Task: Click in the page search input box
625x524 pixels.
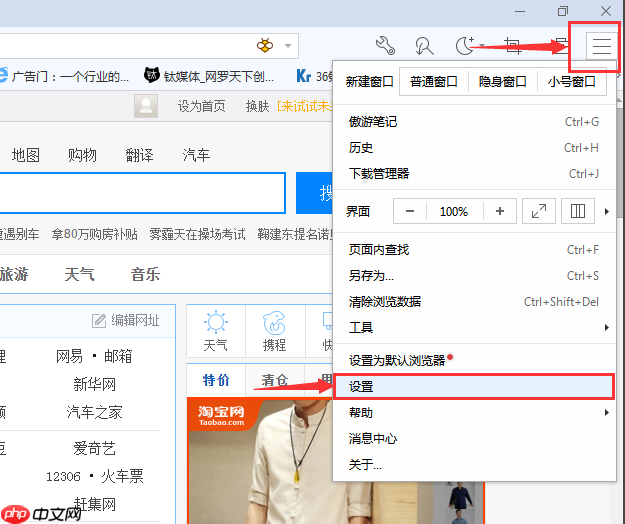Action: click(142, 193)
